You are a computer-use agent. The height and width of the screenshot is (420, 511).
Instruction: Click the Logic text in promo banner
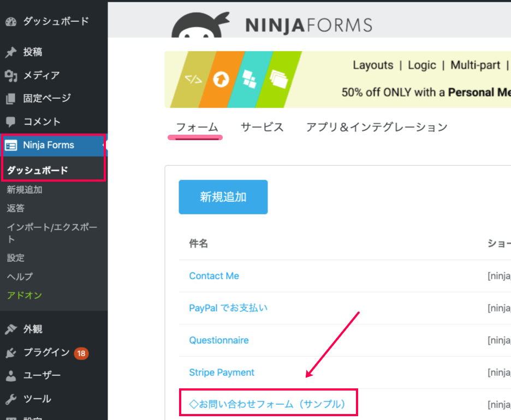coord(422,65)
